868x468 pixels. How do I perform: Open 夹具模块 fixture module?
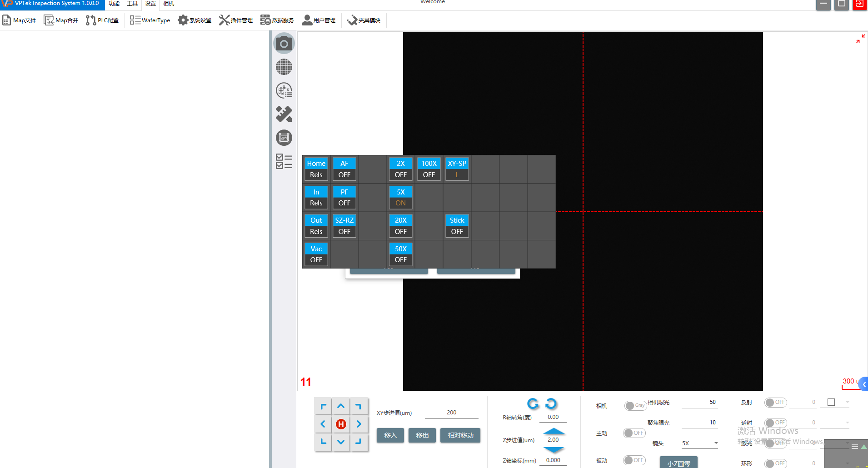[364, 20]
